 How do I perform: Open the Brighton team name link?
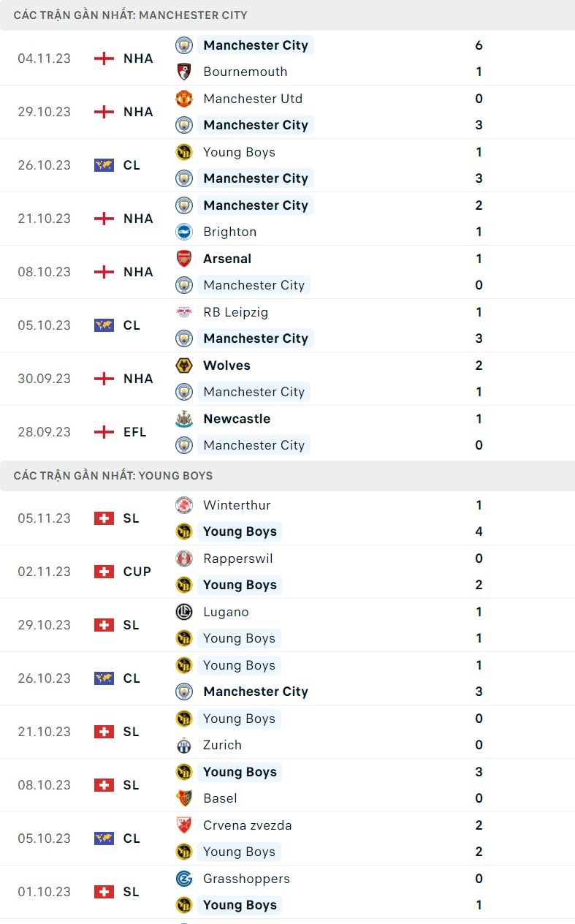(x=230, y=232)
